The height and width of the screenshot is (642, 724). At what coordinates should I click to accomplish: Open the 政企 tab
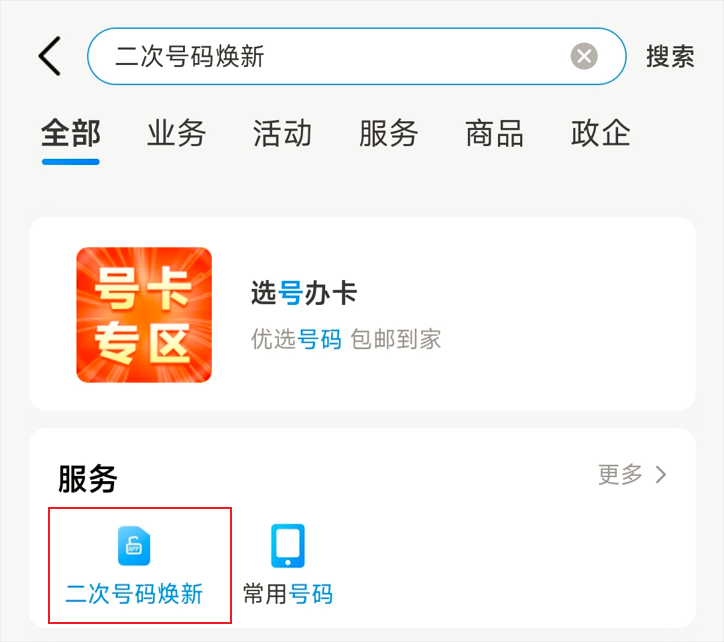pos(600,133)
